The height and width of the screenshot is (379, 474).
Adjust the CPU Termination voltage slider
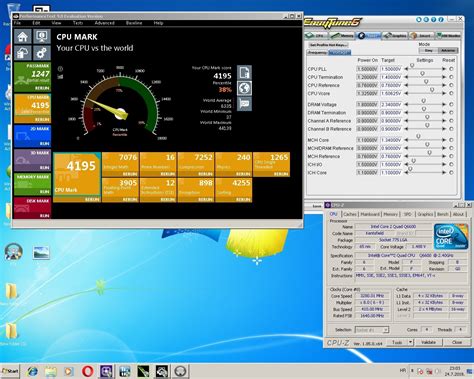[x=425, y=77]
